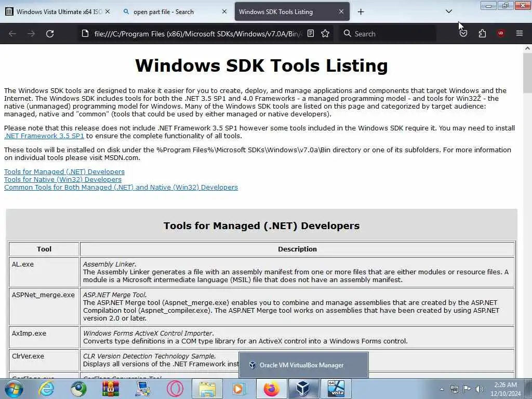Open the media player taskbar icon
Viewport: 532px width, 399px height.
240,389
